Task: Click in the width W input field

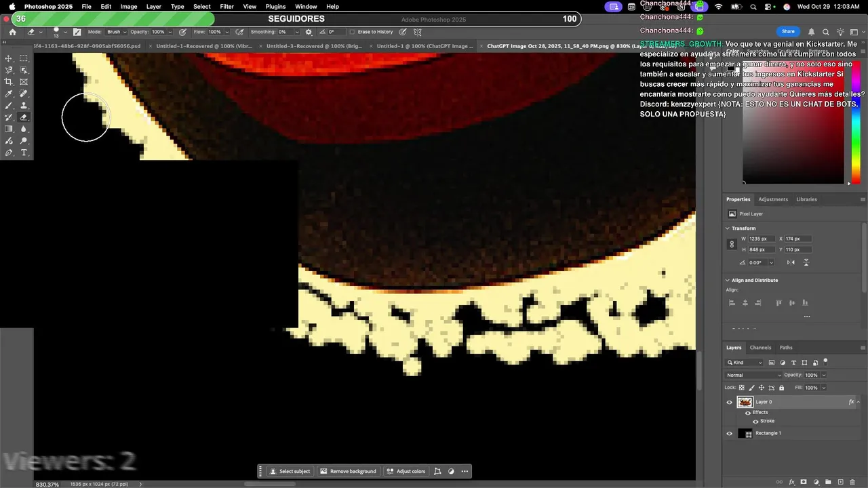Action: pos(761,239)
